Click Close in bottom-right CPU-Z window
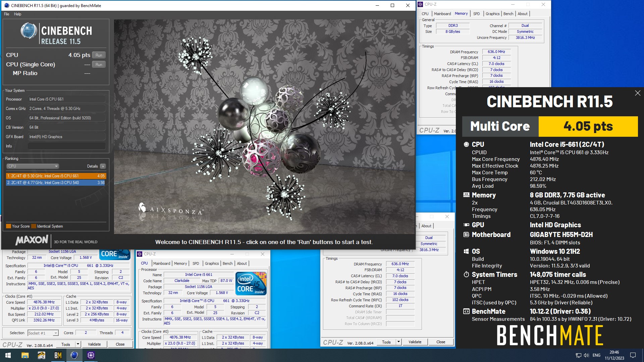The height and width of the screenshot is (362, 644). (441, 342)
